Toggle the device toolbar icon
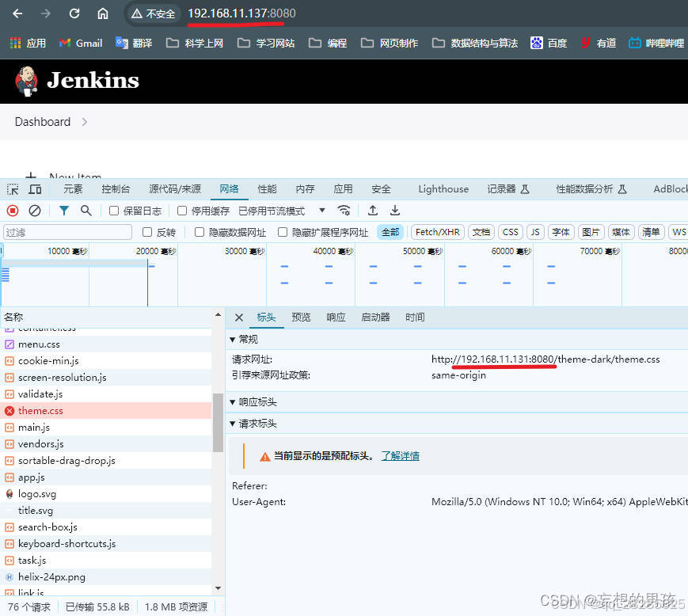Viewport: 688px width, 616px height. pos(35,189)
